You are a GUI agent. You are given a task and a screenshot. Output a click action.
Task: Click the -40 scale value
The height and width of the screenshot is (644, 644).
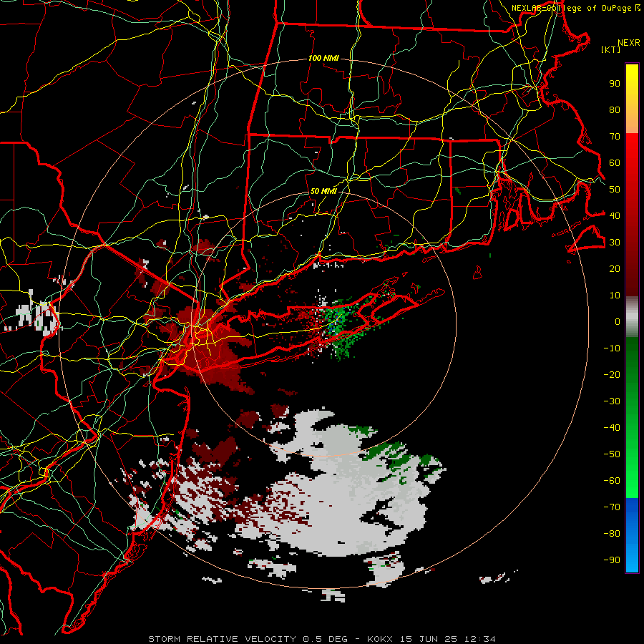tap(612, 428)
